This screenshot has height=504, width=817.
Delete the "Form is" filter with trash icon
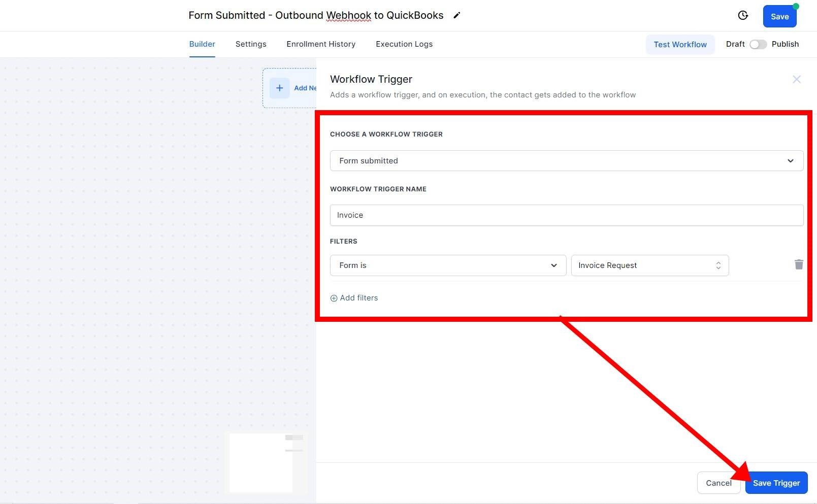(799, 264)
